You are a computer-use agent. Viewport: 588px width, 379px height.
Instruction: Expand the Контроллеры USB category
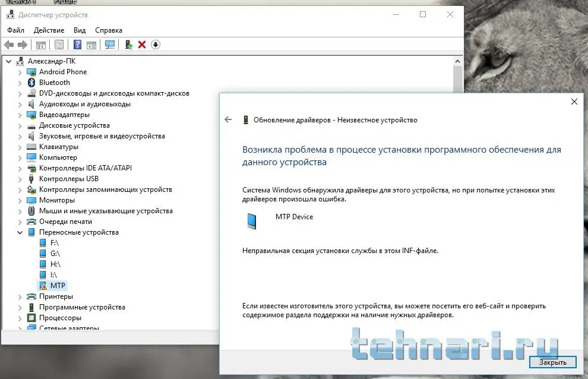coord(20,179)
